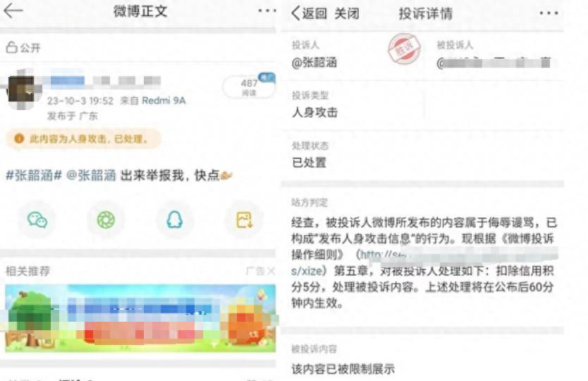Open the complainant @张韶涵 profile
The width and height of the screenshot is (588, 381).
point(314,62)
